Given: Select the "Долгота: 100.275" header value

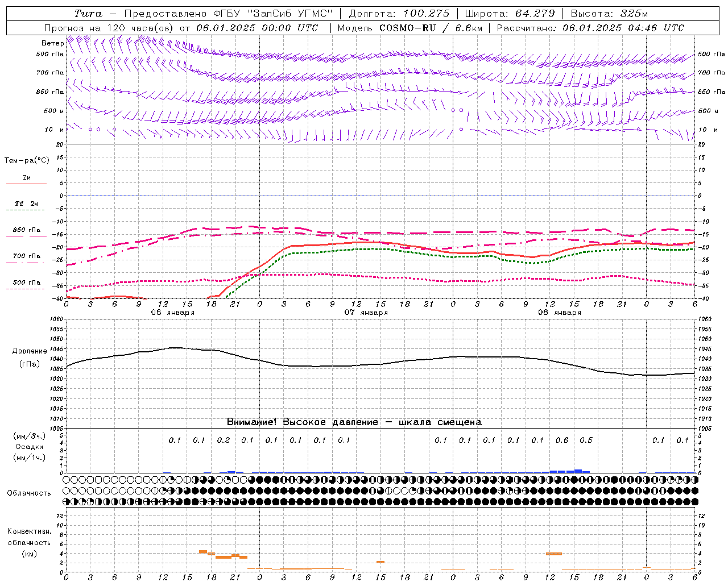Looking at the screenshot, I should [399, 14].
